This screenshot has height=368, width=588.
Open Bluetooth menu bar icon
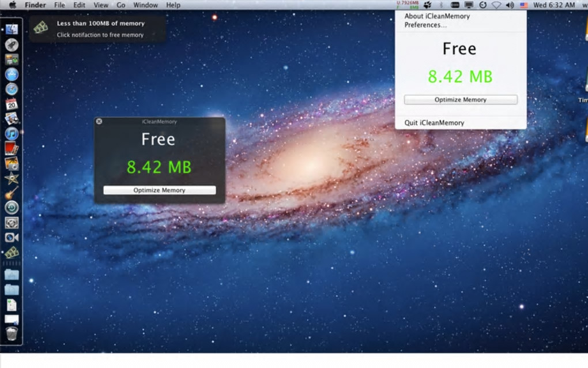[441, 5]
